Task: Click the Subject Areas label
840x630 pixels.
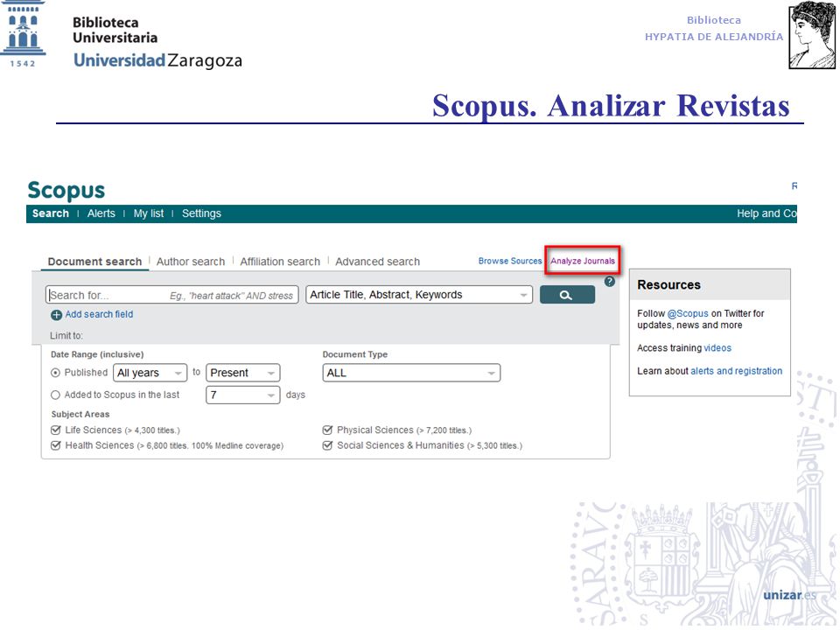Action: (80, 414)
